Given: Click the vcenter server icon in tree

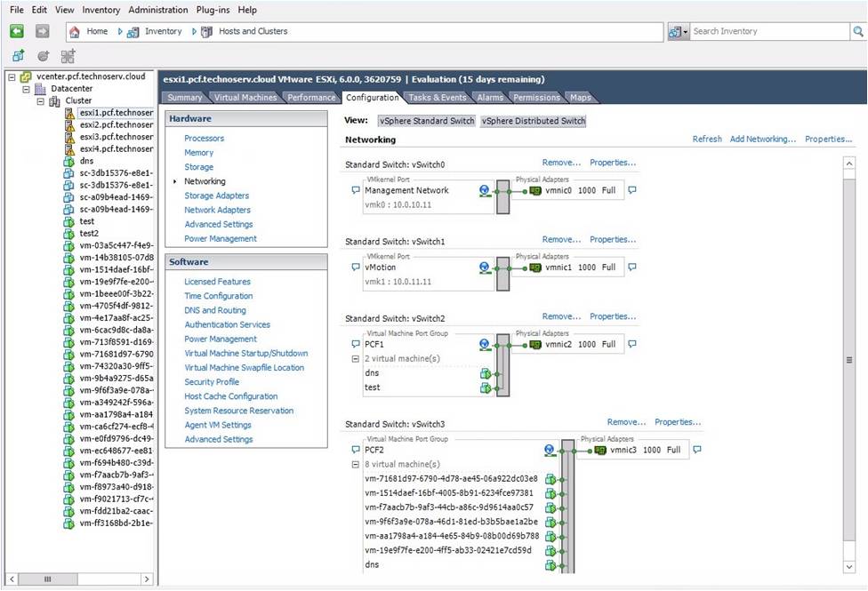Looking at the screenshot, I should (x=26, y=77).
